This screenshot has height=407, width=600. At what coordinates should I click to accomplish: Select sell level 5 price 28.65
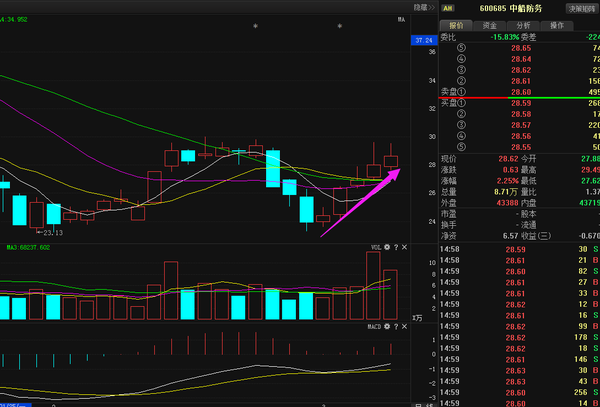pyautogui.click(x=521, y=48)
